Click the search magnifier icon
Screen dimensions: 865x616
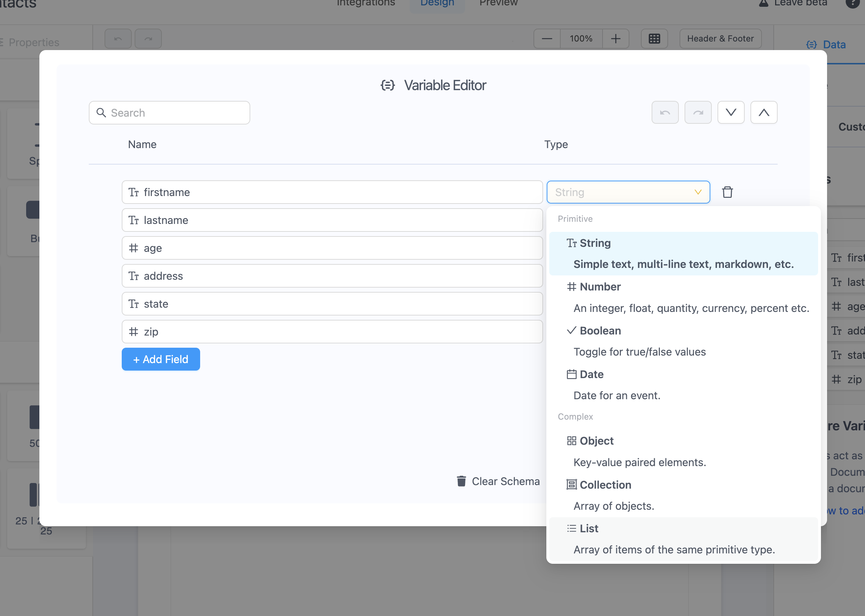point(101,113)
